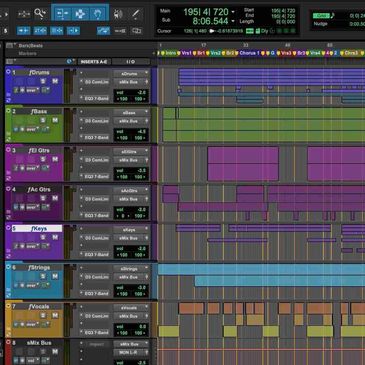Click the loop icon at bottom of fDrums track
Viewport: 365px width, 365px height.
(8, 100)
